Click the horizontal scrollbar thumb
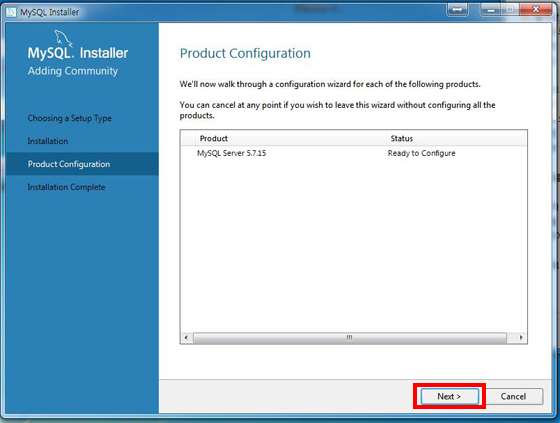Image resolution: width=560 pixels, height=423 pixels. coord(350,337)
